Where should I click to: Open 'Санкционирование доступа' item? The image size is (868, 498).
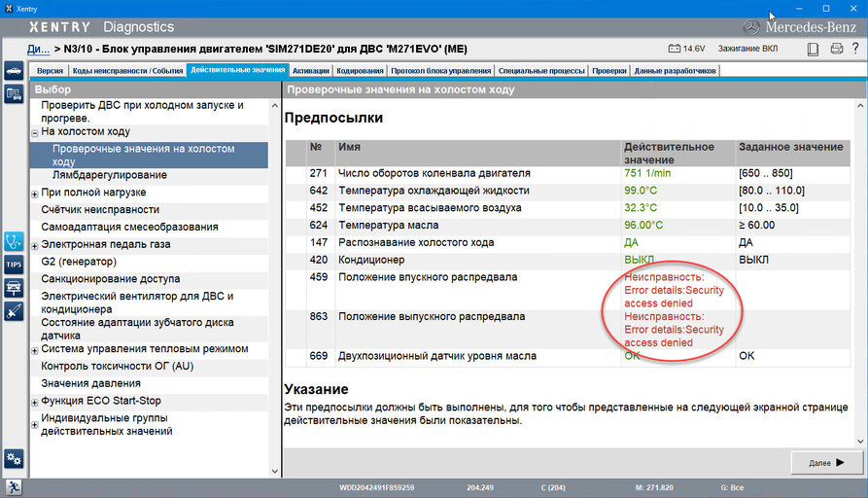(x=110, y=279)
